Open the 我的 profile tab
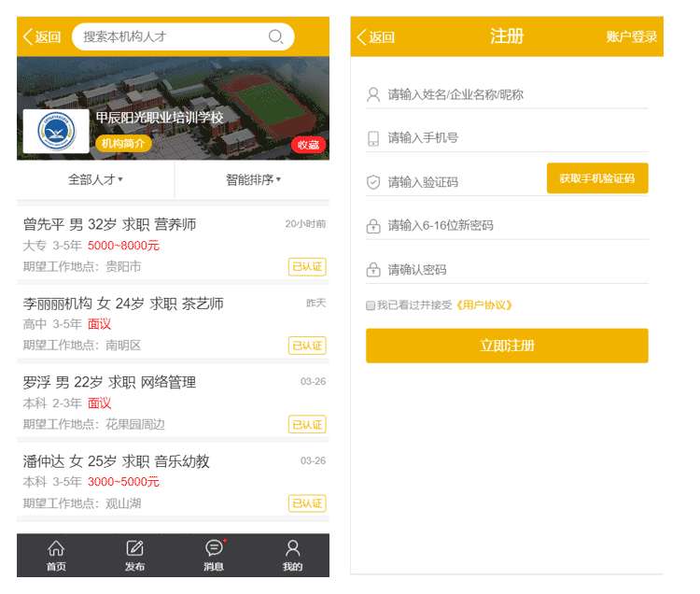 [292, 556]
